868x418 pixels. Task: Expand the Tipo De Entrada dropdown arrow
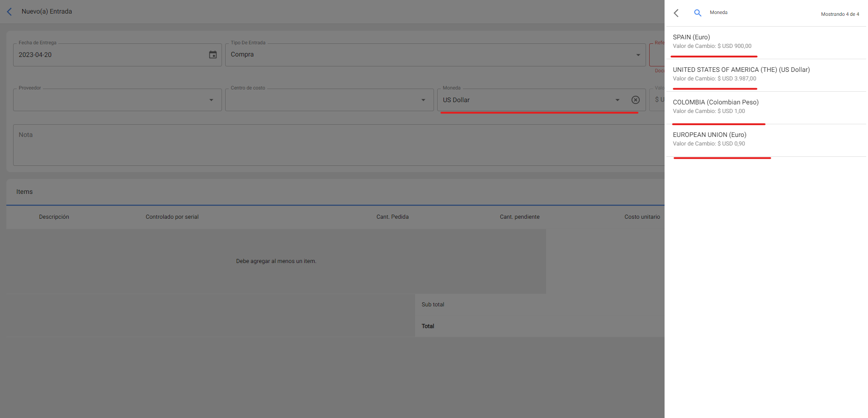(x=638, y=55)
